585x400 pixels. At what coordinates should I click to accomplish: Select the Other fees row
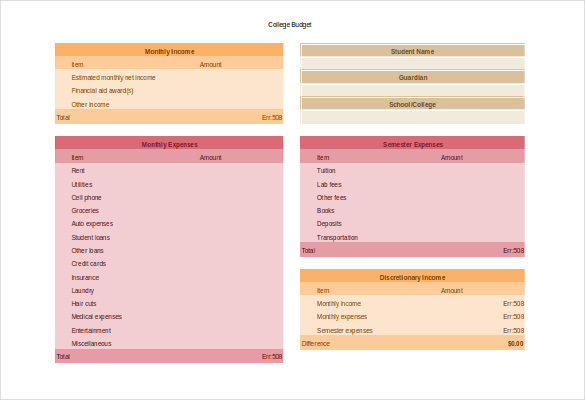[412, 197]
